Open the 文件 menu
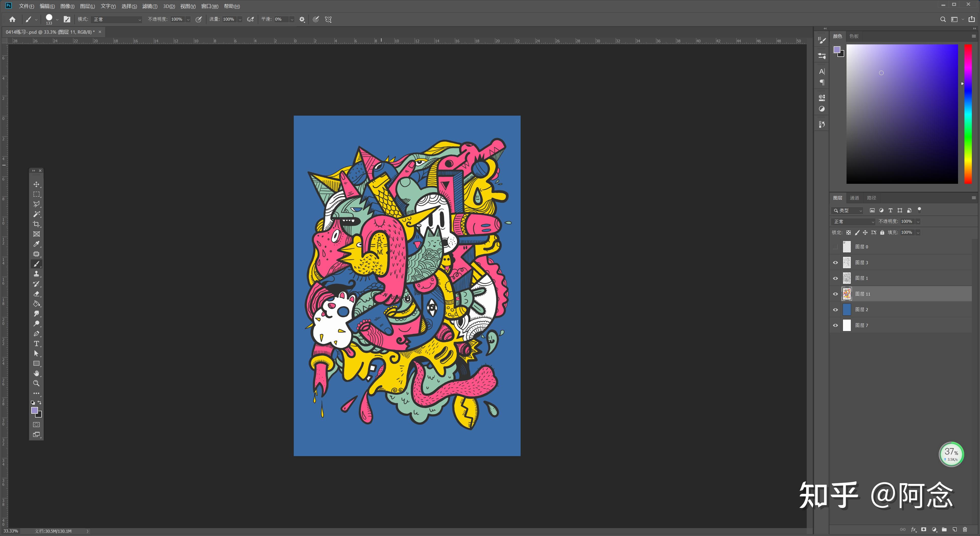Image resolution: width=980 pixels, height=536 pixels. pos(26,6)
